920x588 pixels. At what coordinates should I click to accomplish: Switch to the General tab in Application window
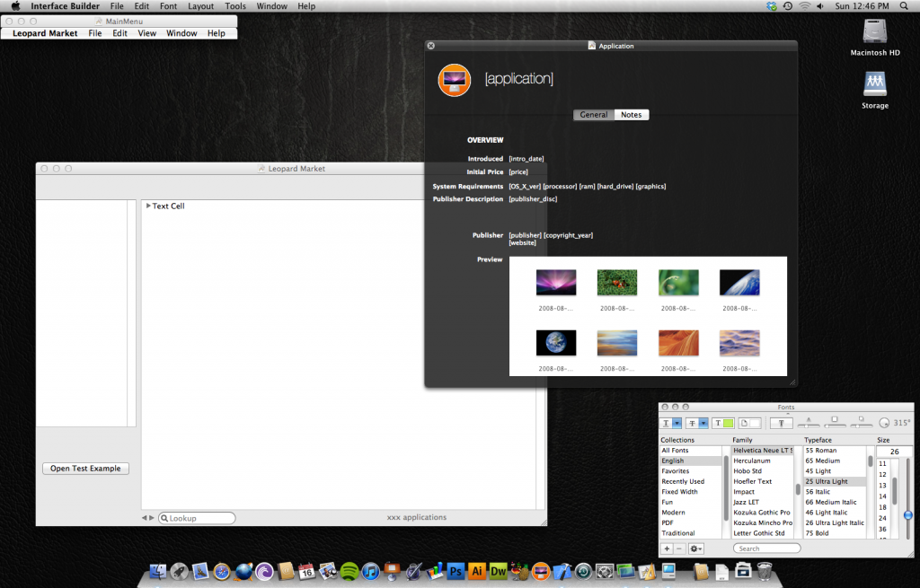(x=594, y=115)
